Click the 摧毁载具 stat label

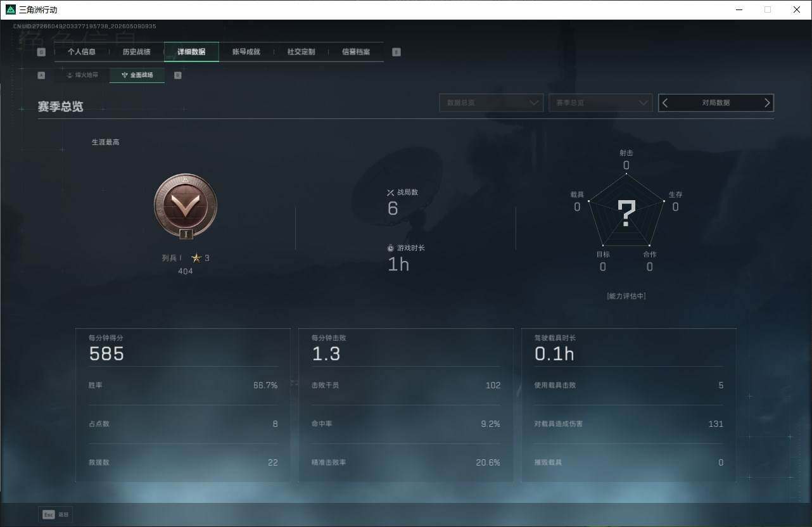549,462
